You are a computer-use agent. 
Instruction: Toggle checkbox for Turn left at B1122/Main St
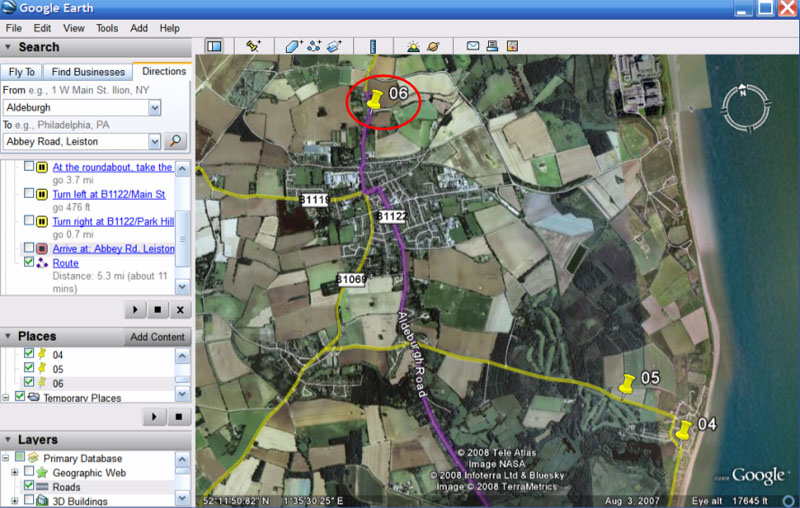click(29, 193)
